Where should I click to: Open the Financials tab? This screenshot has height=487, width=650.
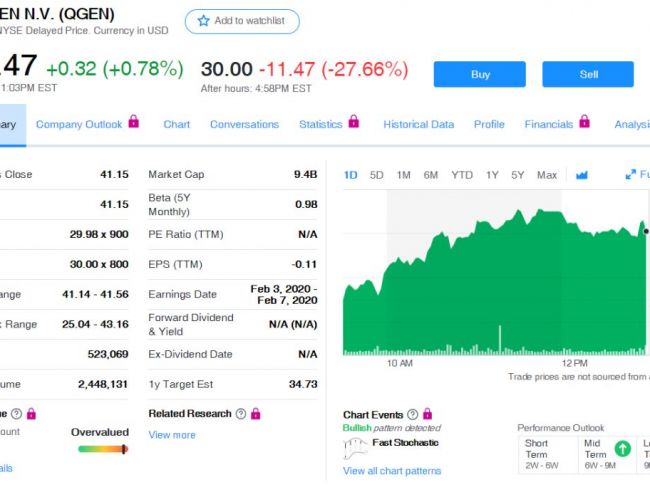pyautogui.click(x=549, y=124)
